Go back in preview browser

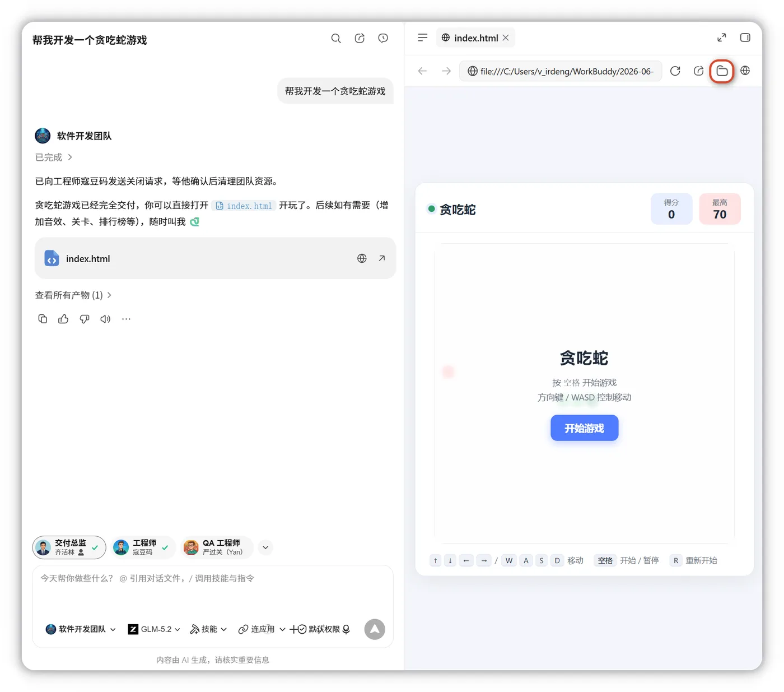click(423, 71)
